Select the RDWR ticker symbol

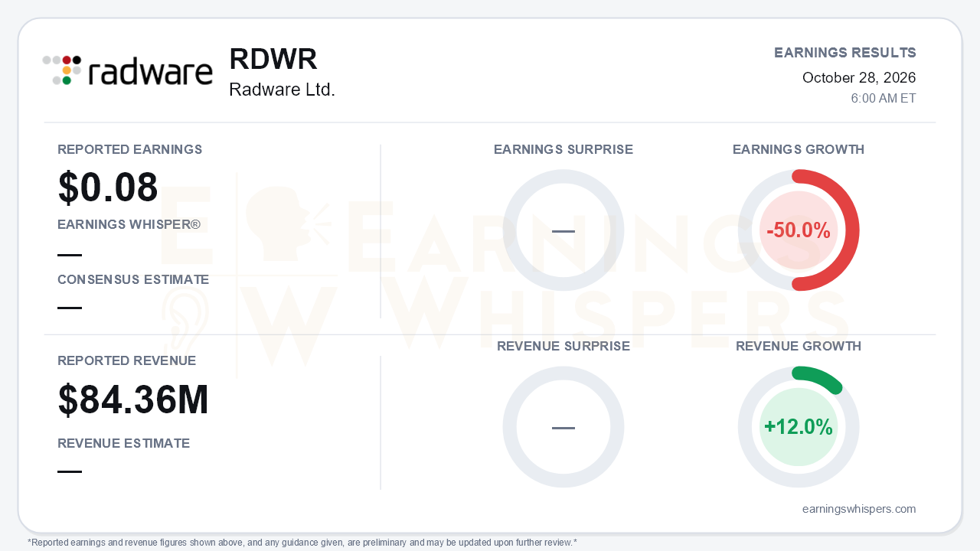(273, 60)
